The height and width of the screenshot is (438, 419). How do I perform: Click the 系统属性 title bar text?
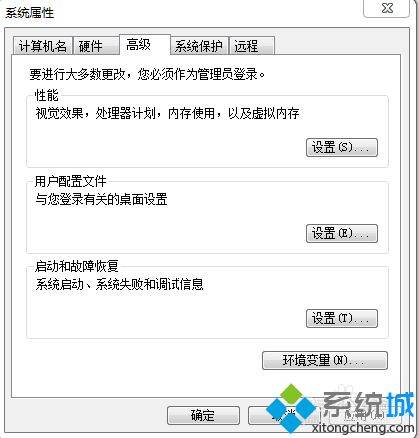pyautogui.click(x=29, y=13)
